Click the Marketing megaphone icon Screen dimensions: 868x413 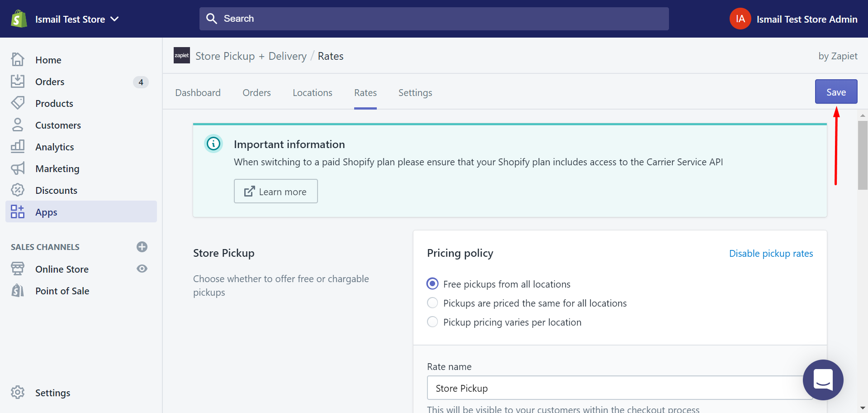pyautogui.click(x=18, y=168)
